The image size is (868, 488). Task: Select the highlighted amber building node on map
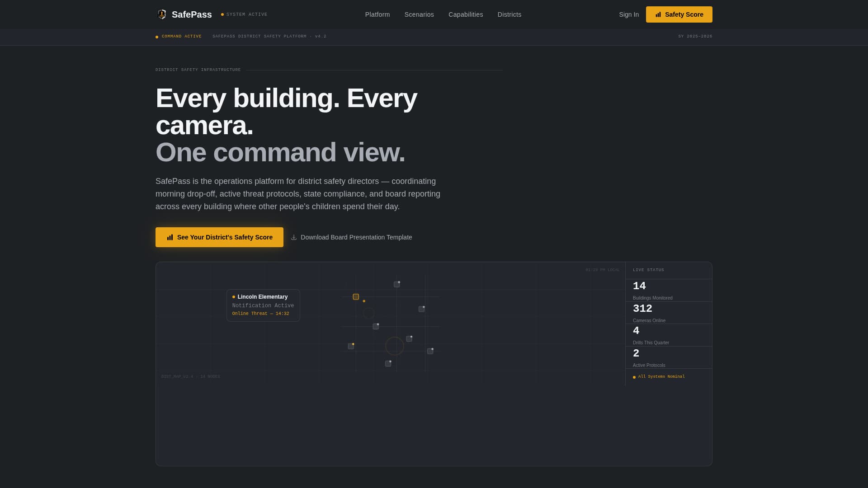click(356, 297)
